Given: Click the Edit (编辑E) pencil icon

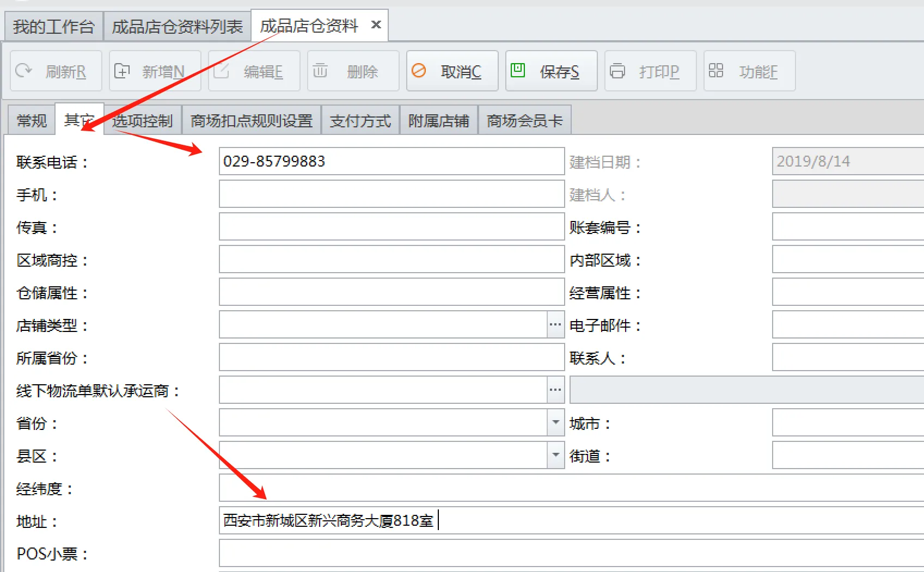Looking at the screenshot, I should (x=221, y=71).
